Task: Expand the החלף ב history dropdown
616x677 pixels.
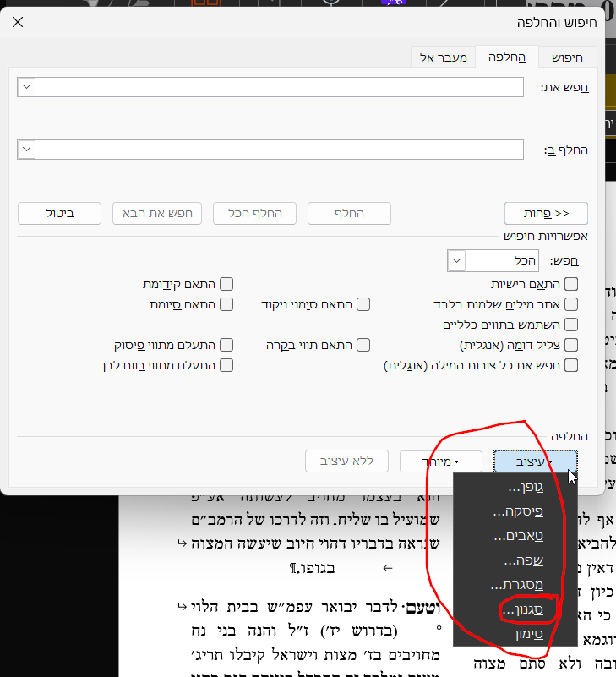Action: pos(26,150)
